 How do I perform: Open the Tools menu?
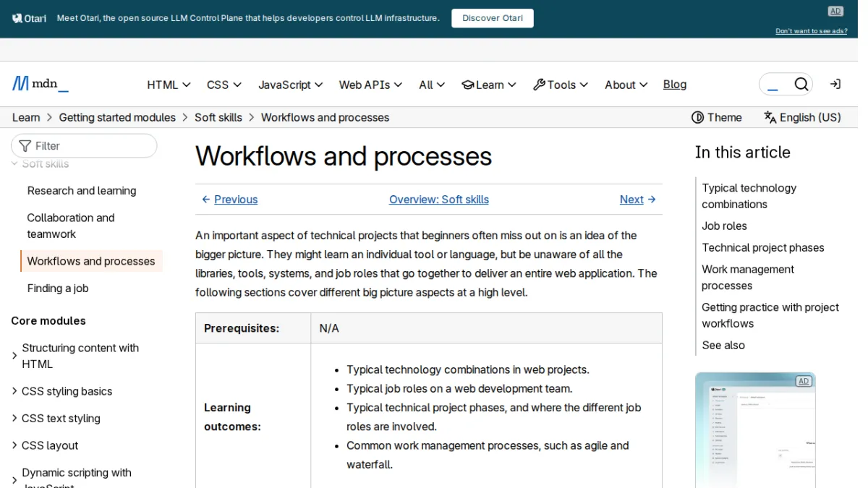pyautogui.click(x=561, y=85)
